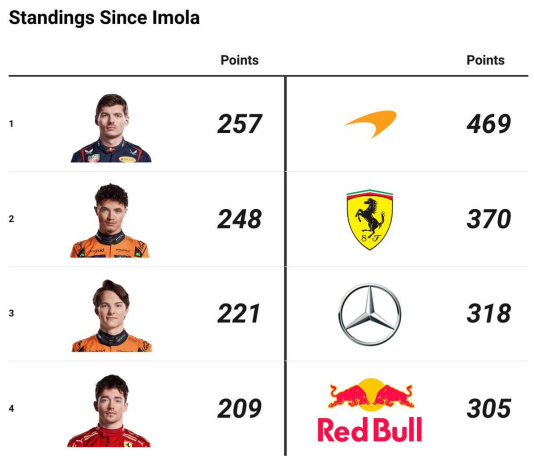Select the 248 points value

tap(240, 219)
